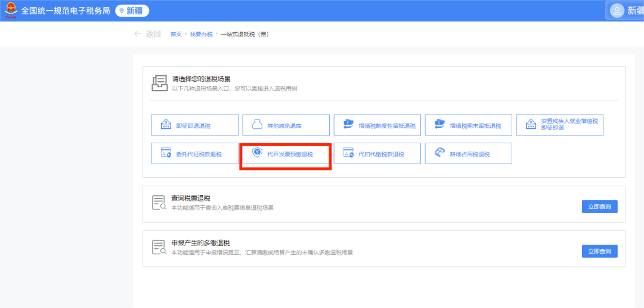644x308 pixels.
Task: Click the 增值税制度性留抵退税 icon
Action: pyautogui.click(x=348, y=125)
